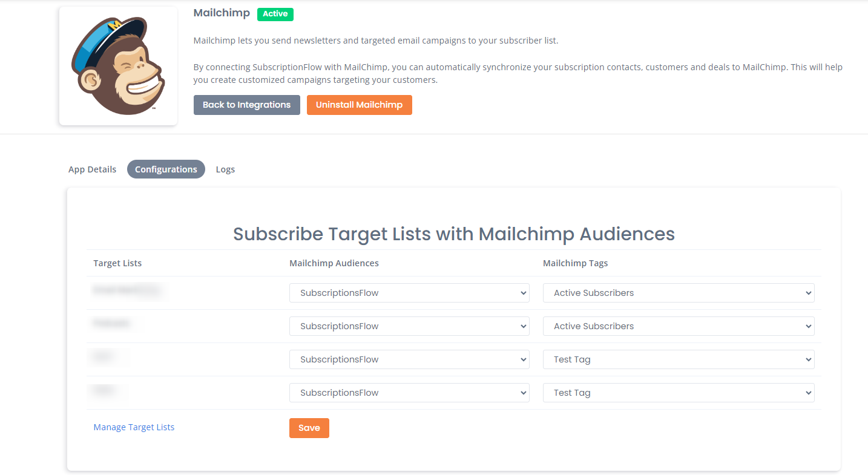Click the Mailchimp monkey logo image
The width and height of the screenshot is (868, 475).
tap(118, 66)
